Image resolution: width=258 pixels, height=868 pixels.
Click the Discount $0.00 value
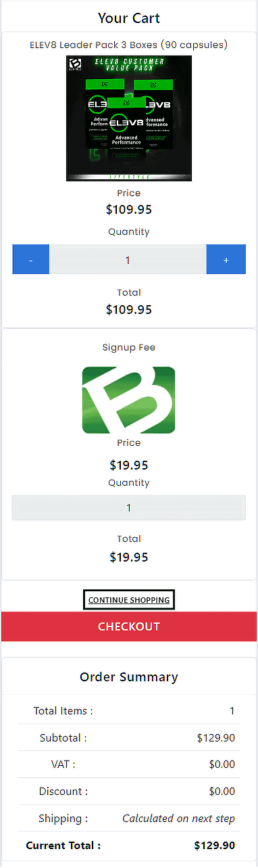click(222, 792)
